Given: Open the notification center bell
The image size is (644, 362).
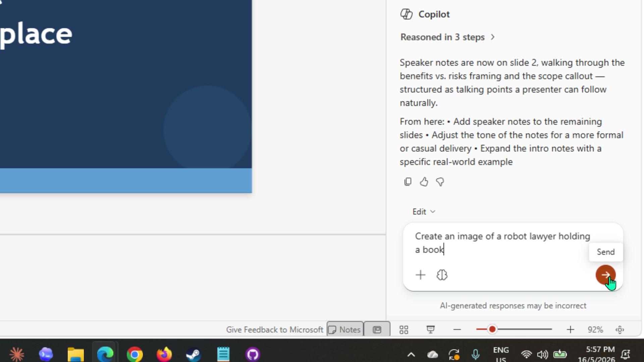Looking at the screenshot, I should (x=626, y=354).
